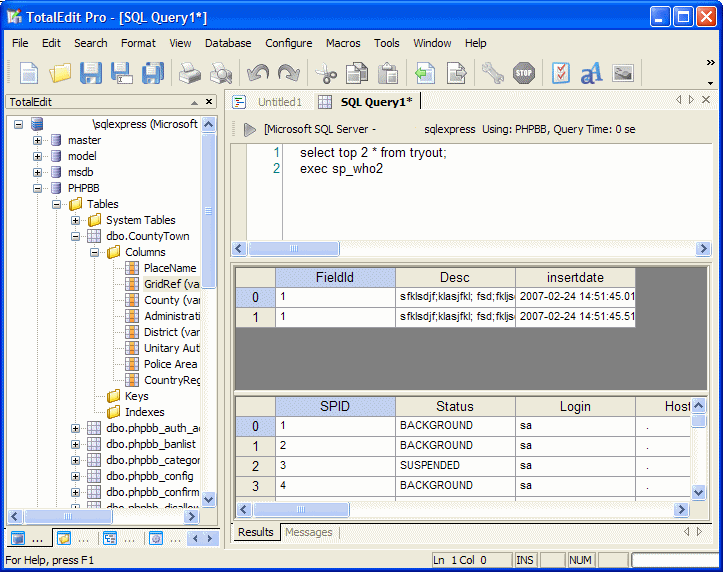Save the current file

(91, 73)
